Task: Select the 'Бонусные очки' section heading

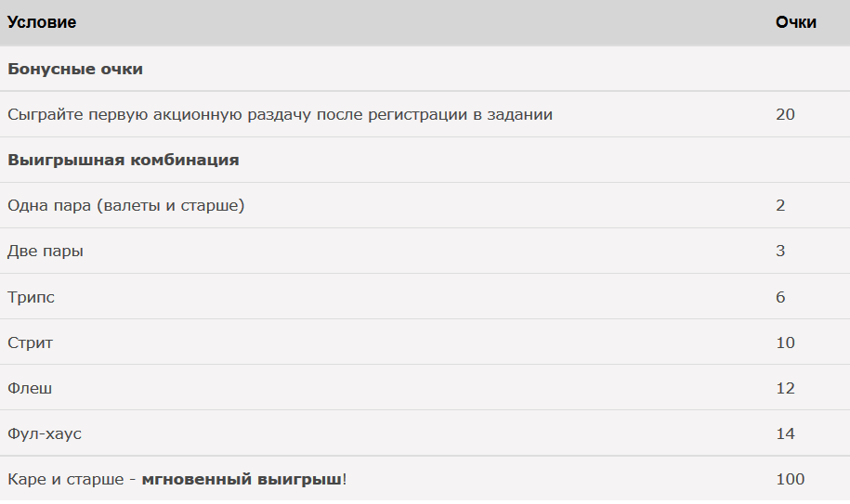Action: click(x=75, y=69)
